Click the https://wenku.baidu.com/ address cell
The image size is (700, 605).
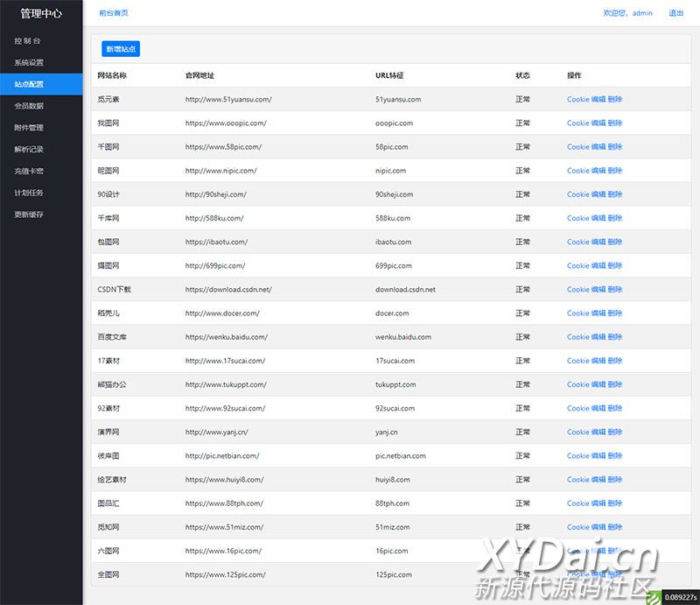click(x=227, y=337)
